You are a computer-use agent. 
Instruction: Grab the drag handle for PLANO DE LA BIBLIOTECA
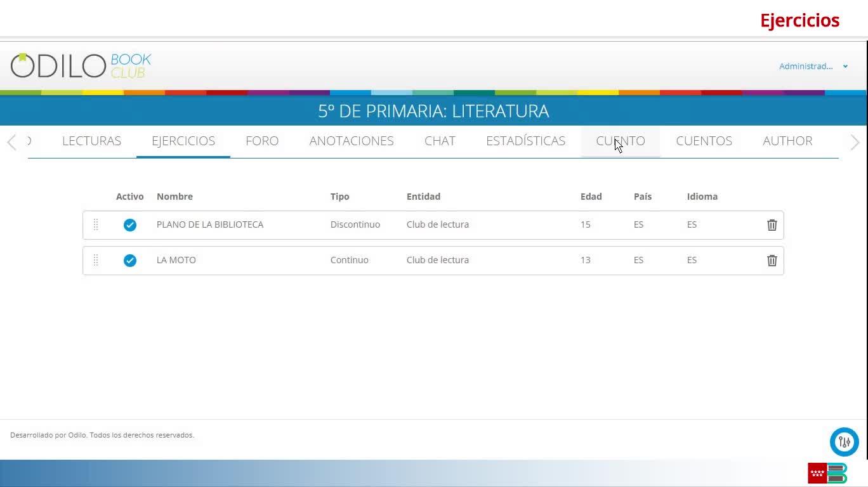coord(96,224)
